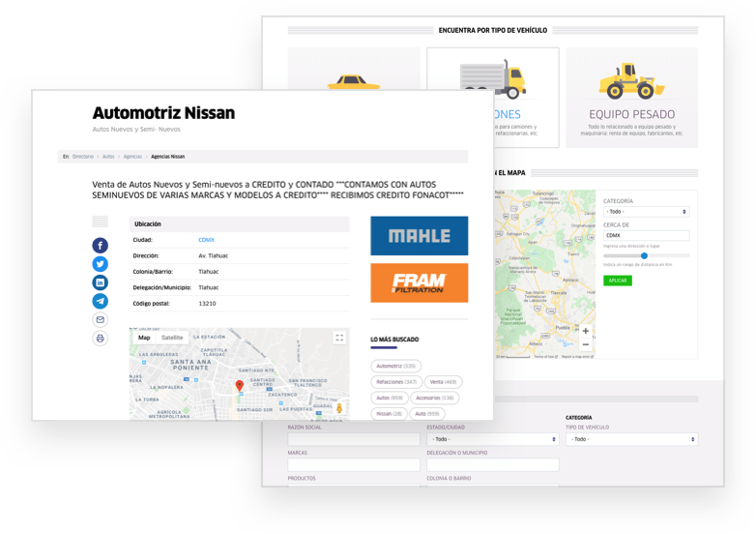The height and width of the screenshot is (534, 756).
Task: Open Autos breadcrumb link
Action: pyautogui.click(x=108, y=157)
